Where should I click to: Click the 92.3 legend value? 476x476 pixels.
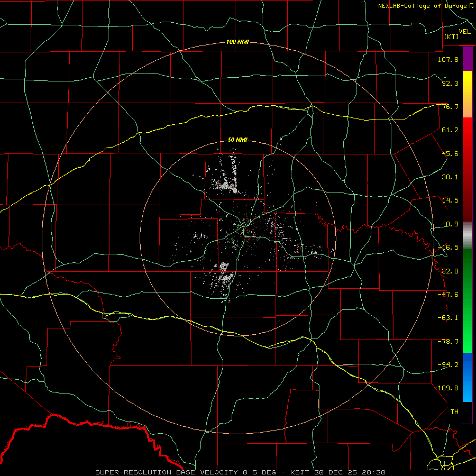pos(450,83)
